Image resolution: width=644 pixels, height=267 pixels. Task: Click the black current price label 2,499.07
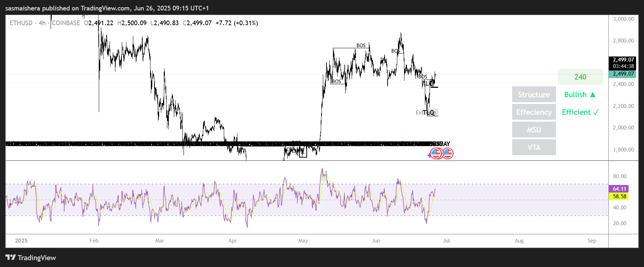coord(623,60)
